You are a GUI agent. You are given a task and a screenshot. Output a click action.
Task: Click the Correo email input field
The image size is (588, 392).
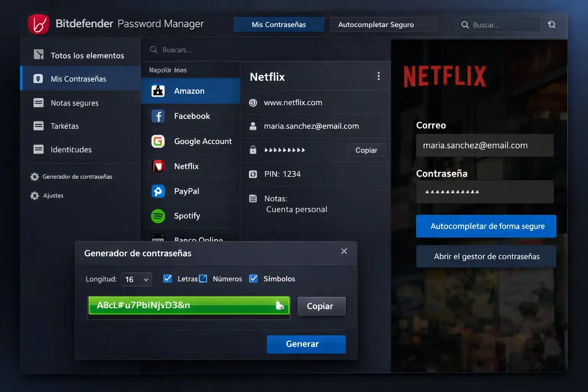coord(485,145)
